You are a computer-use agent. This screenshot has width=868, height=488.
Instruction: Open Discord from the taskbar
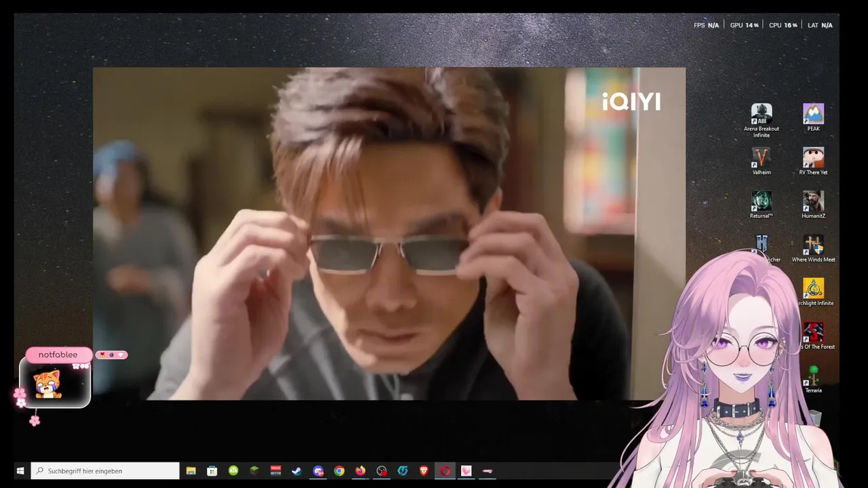click(x=318, y=470)
